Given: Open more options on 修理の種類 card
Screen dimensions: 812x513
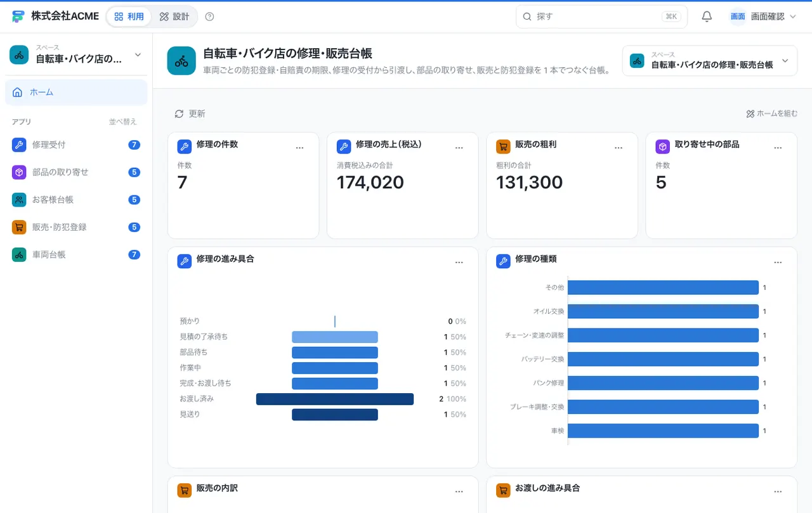Looking at the screenshot, I should pyautogui.click(x=778, y=263).
